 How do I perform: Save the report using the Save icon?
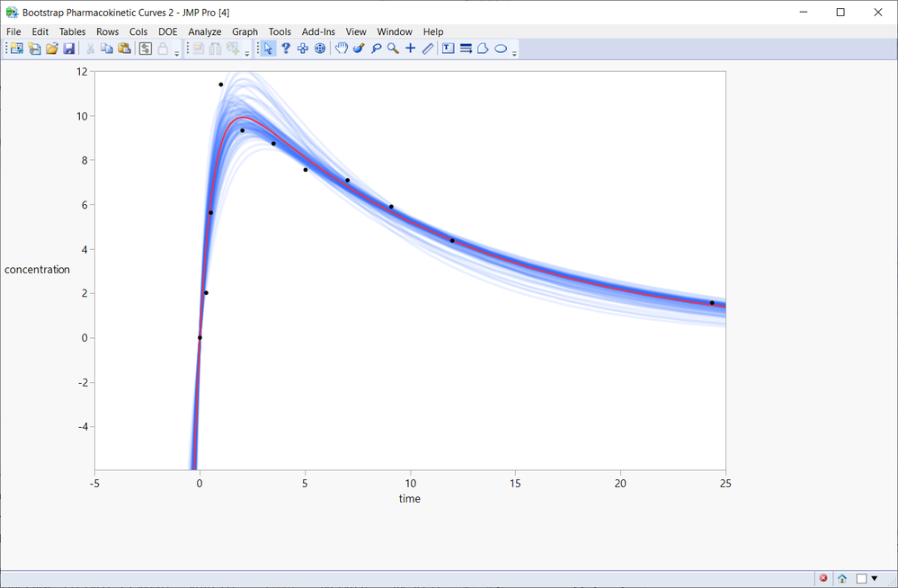click(x=68, y=48)
